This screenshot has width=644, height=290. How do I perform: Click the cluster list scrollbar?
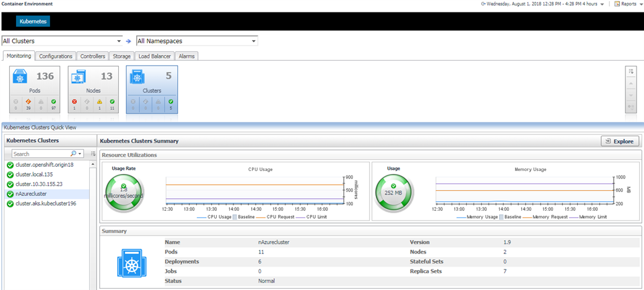[92, 225]
